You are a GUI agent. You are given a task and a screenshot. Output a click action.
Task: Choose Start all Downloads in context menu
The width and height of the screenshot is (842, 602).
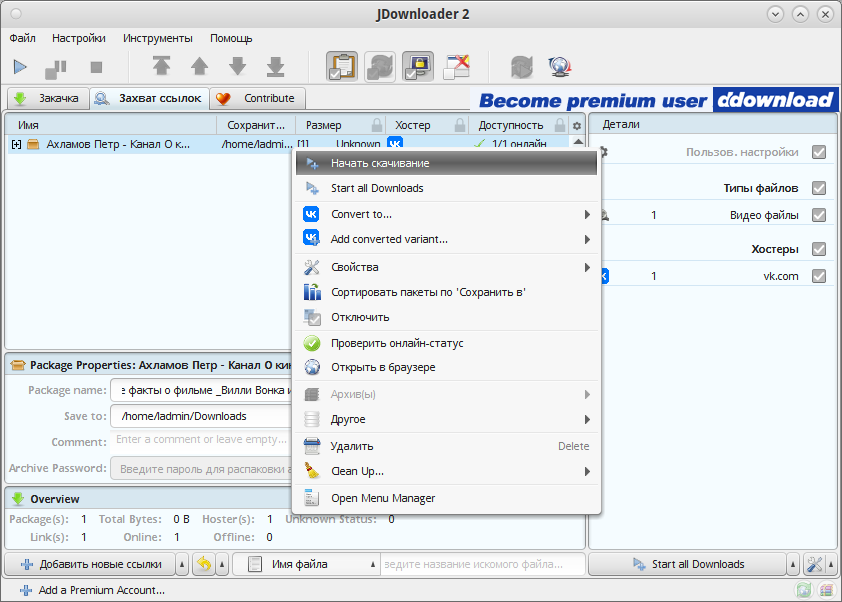(x=446, y=188)
